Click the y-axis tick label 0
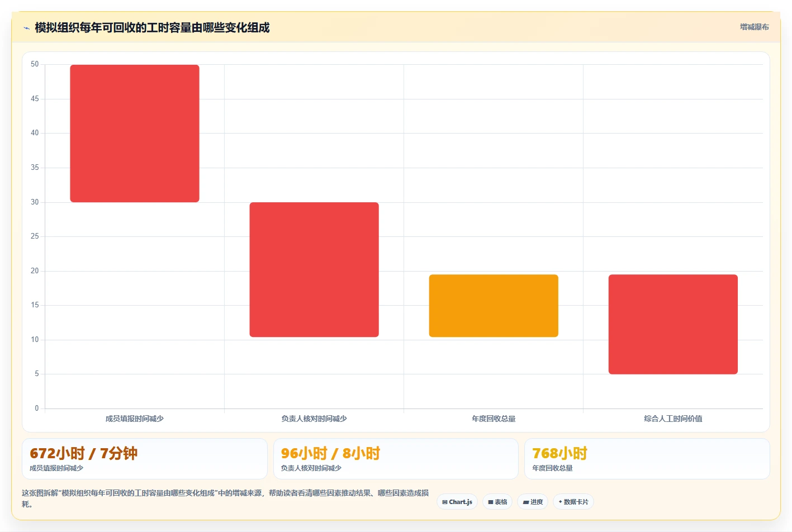 (x=37, y=408)
